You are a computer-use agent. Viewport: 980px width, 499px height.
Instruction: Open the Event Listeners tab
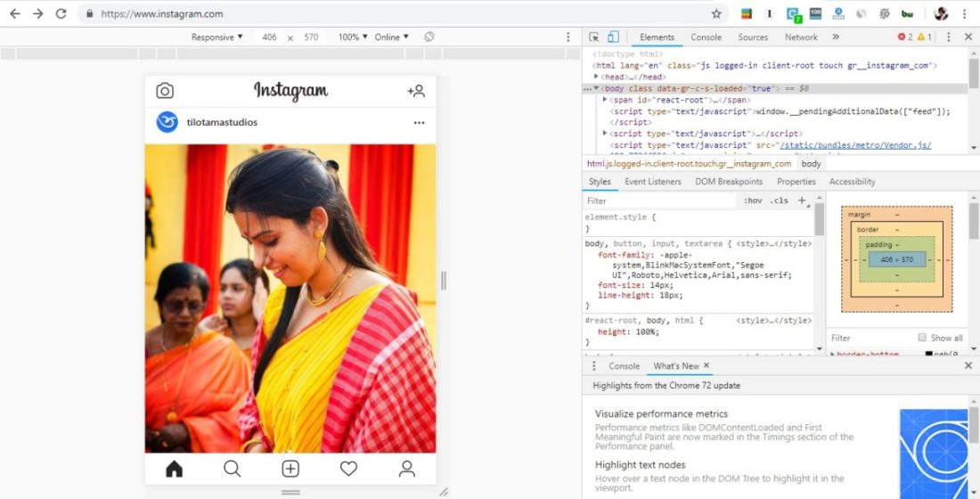[x=652, y=182]
